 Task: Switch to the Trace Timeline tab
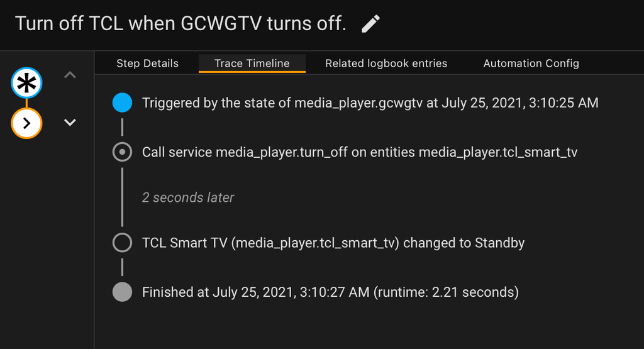click(x=252, y=64)
